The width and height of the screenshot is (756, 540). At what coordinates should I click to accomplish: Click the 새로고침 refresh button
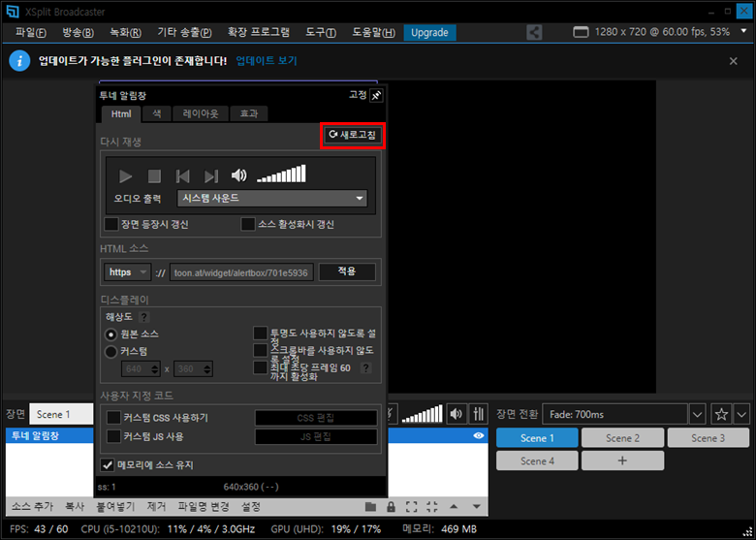(x=352, y=135)
